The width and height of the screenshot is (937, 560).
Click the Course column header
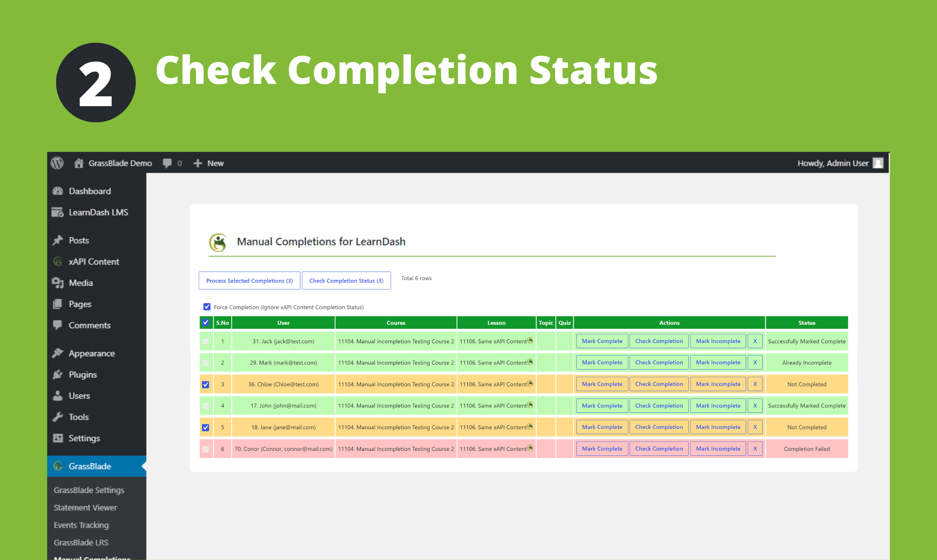click(x=396, y=323)
